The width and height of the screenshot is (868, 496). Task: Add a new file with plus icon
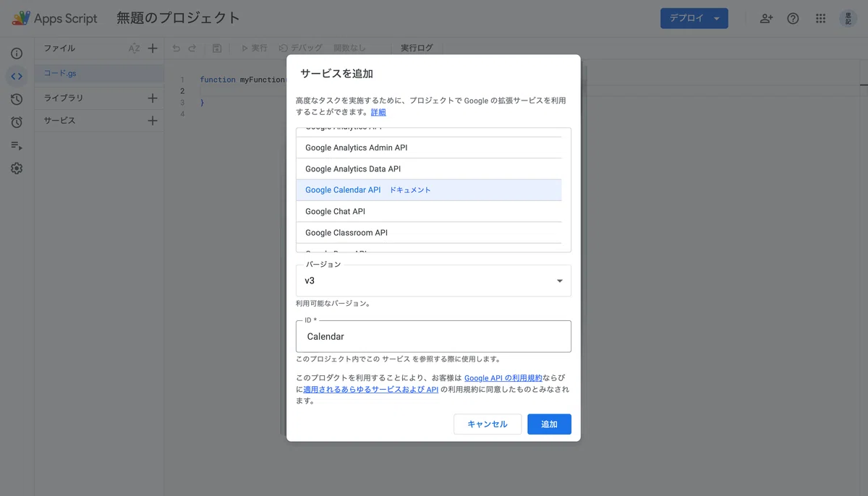tap(153, 48)
